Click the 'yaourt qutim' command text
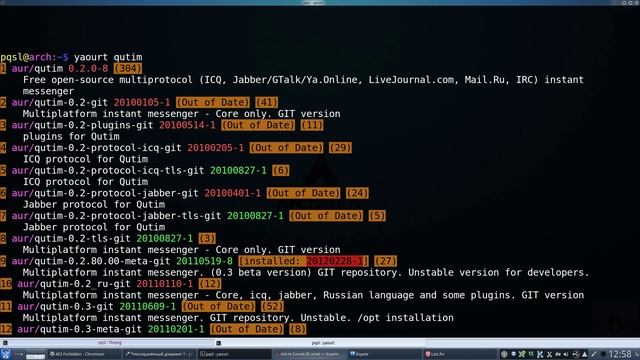The height and width of the screenshot is (360, 640). coord(108,57)
